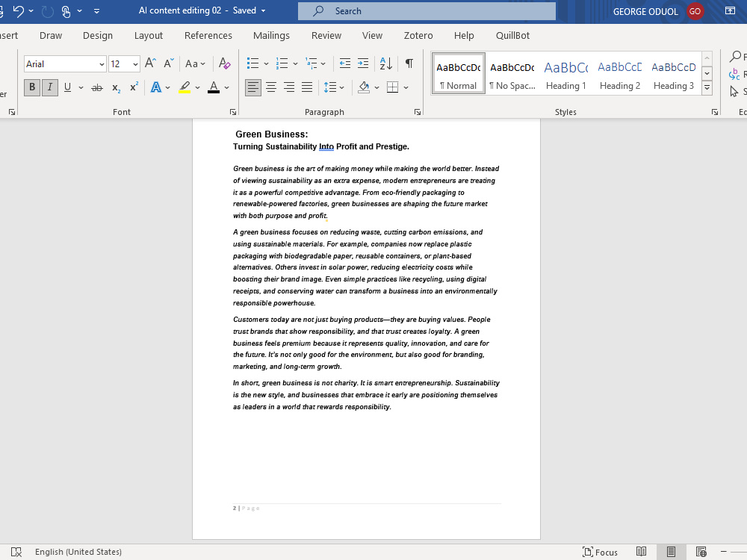747x560 pixels.
Task: Click the Focus mode button
Action: pos(600,552)
